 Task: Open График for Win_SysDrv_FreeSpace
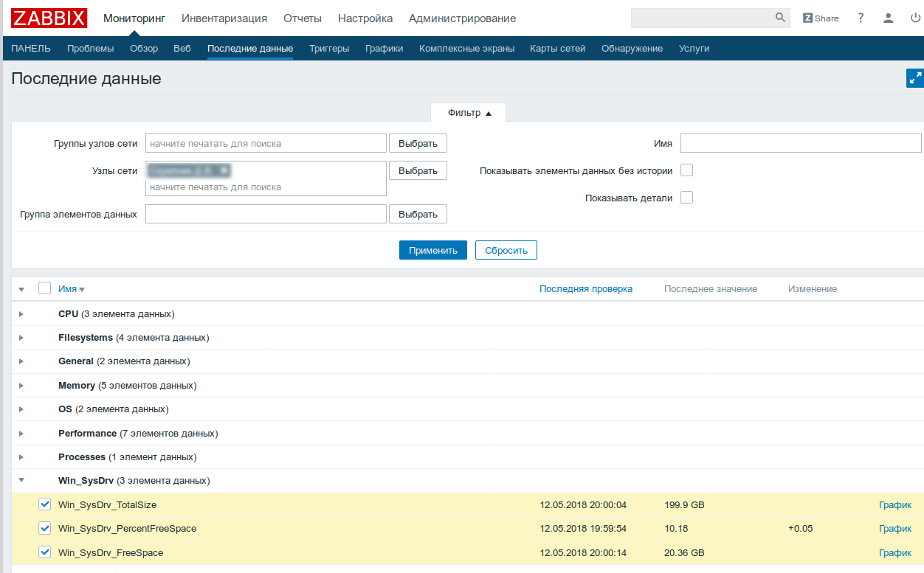(895, 552)
